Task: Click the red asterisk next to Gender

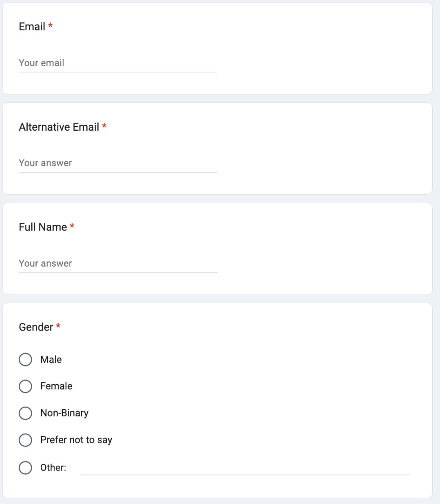Action: click(58, 327)
